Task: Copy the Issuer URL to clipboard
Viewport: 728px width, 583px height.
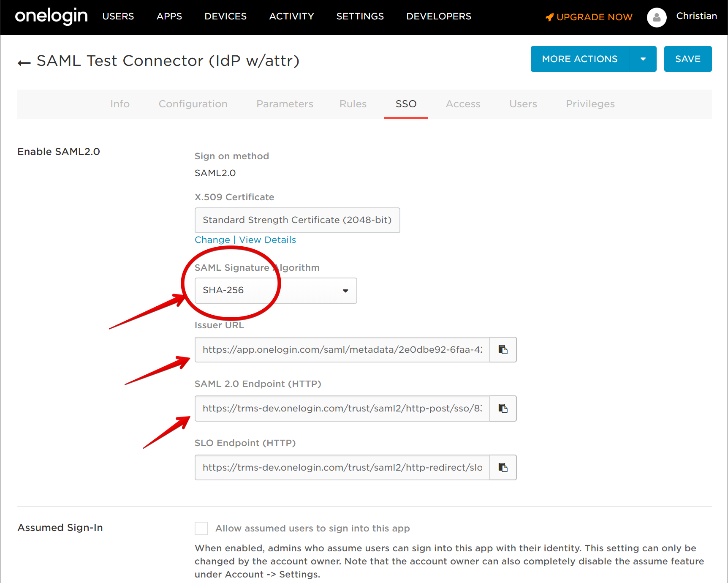Action: tap(503, 349)
